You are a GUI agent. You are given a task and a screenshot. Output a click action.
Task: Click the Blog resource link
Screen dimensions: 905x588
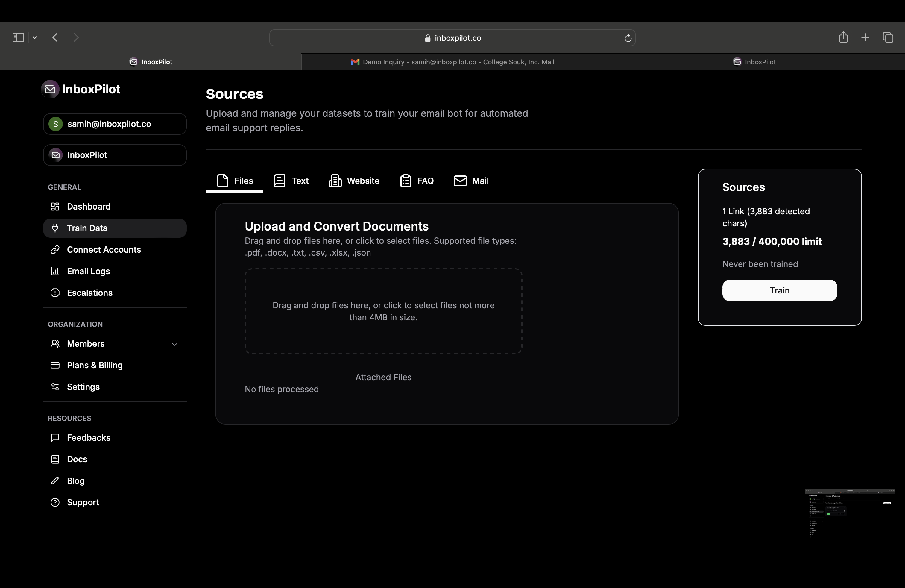(x=75, y=481)
